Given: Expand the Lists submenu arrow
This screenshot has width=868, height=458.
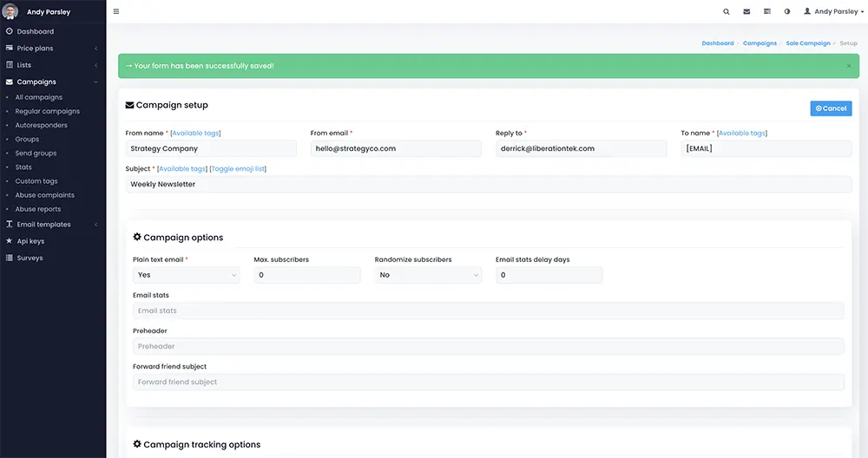Looking at the screenshot, I should click(95, 65).
